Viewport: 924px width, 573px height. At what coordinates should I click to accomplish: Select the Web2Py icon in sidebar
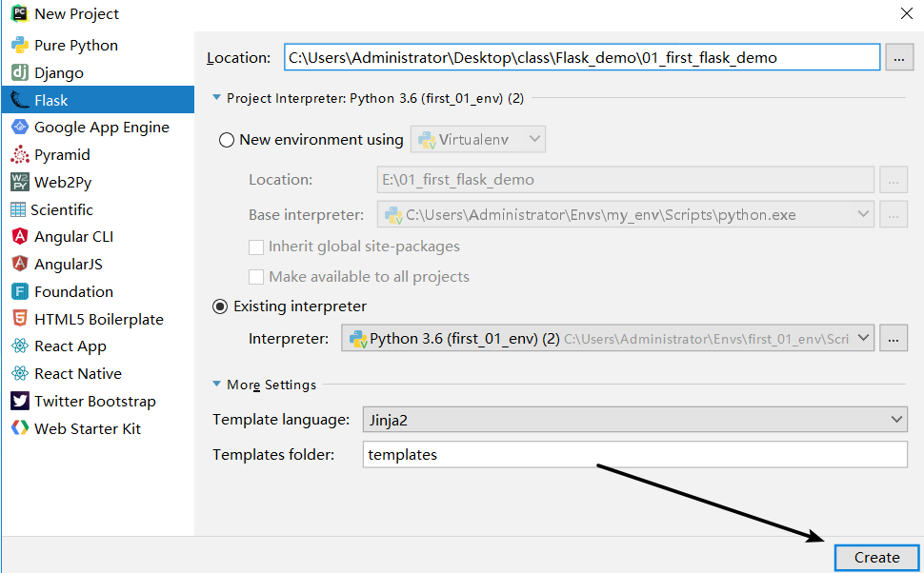pos(19,182)
